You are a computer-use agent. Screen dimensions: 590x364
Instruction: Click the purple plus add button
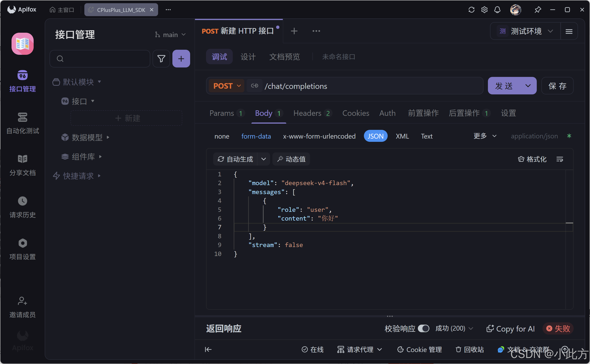click(x=181, y=58)
